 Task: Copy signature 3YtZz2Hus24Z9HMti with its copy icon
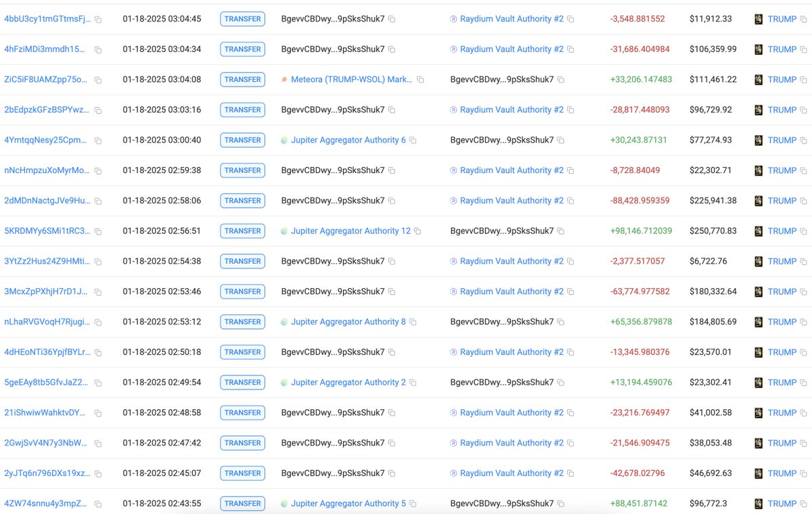click(x=98, y=262)
